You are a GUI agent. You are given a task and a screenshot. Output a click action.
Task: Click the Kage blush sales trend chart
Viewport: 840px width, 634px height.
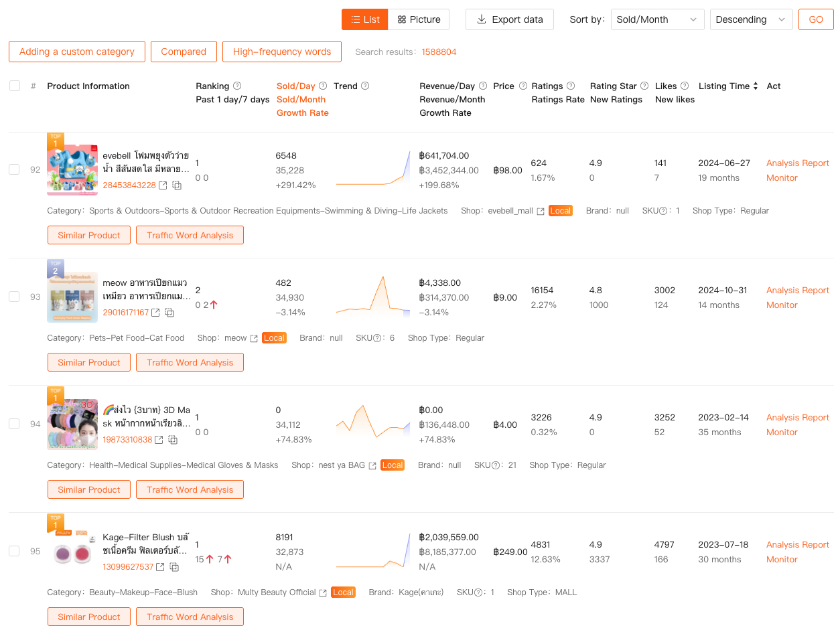coord(373,552)
